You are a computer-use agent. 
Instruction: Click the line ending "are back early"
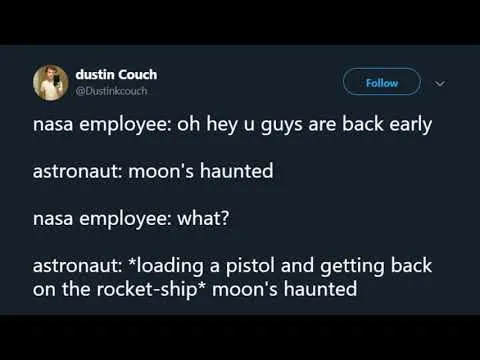point(232,124)
